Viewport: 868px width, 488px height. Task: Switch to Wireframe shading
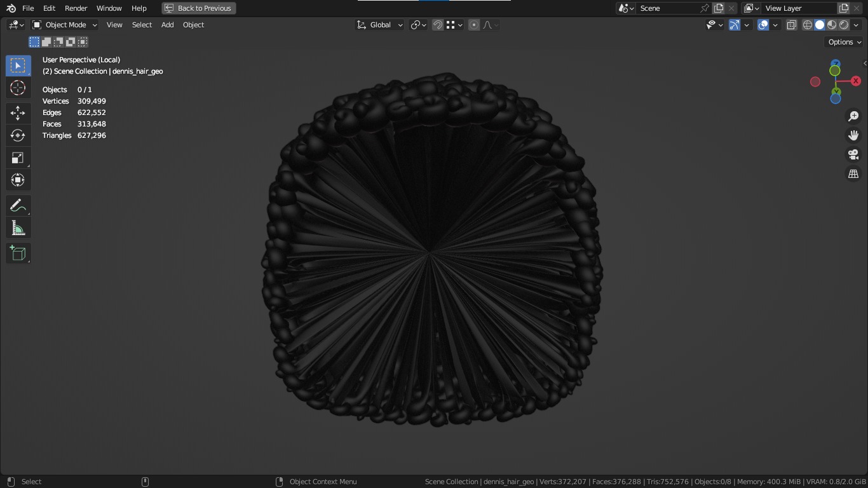coord(808,25)
